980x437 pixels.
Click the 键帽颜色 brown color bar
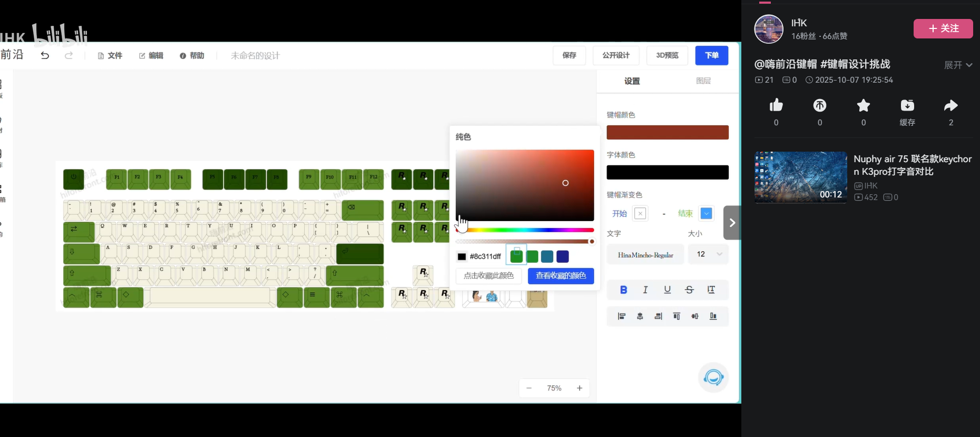pyautogui.click(x=668, y=132)
